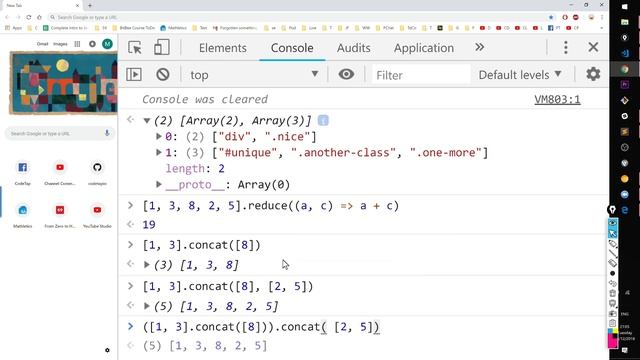
Task: Open the top execution context dropdown
Action: tap(254, 75)
